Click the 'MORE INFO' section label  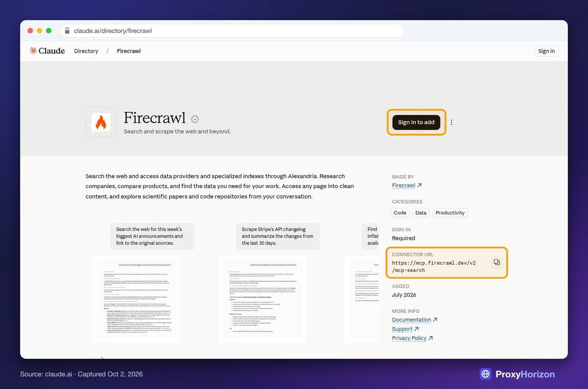tap(406, 311)
